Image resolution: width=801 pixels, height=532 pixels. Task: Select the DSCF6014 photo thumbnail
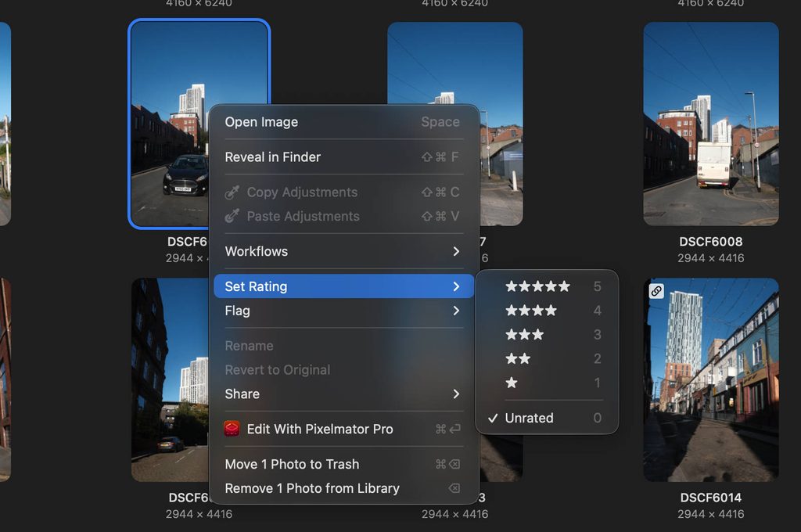click(710, 379)
